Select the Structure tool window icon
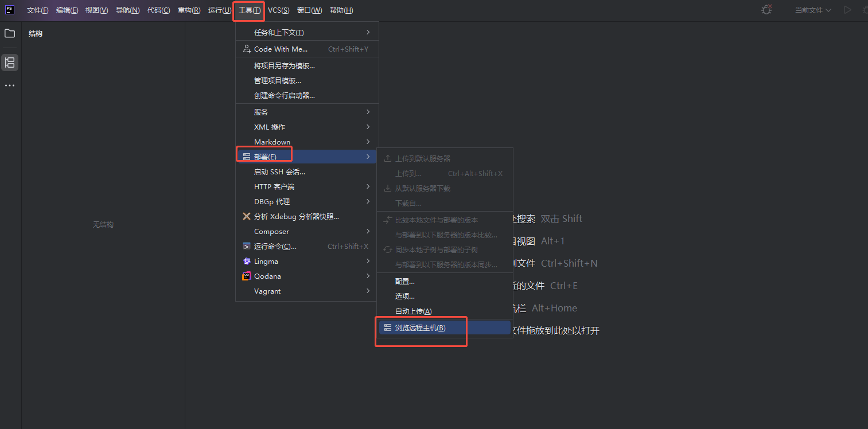The image size is (868, 429). [x=10, y=63]
